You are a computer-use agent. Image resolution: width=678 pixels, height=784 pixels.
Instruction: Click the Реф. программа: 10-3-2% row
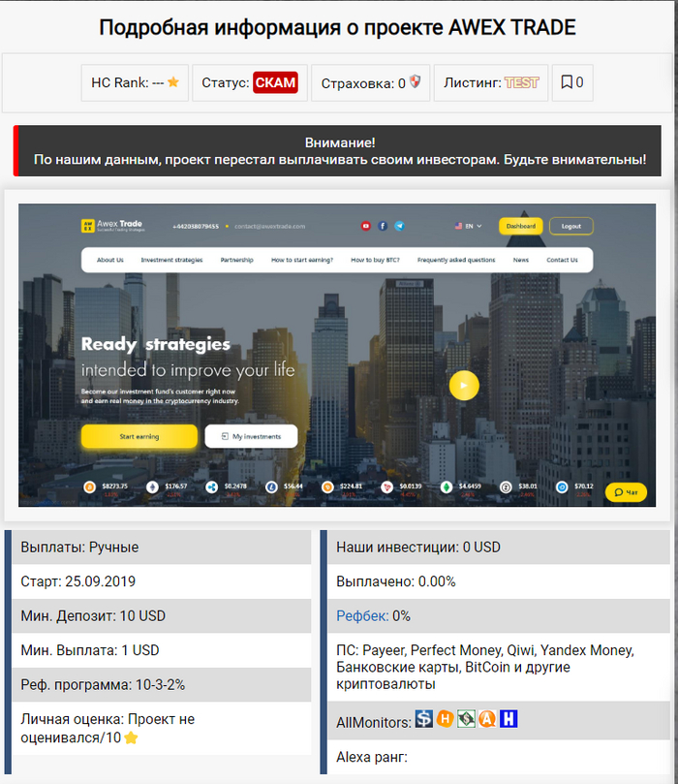click(x=162, y=685)
